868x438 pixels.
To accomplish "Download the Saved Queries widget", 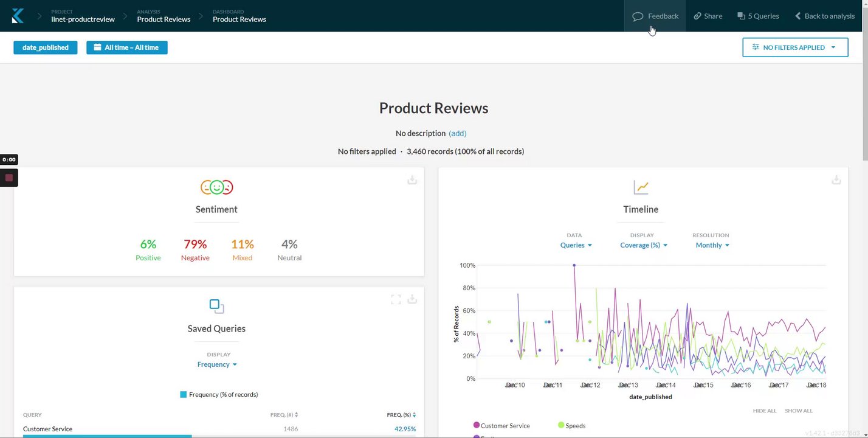I will tap(412, 299).
